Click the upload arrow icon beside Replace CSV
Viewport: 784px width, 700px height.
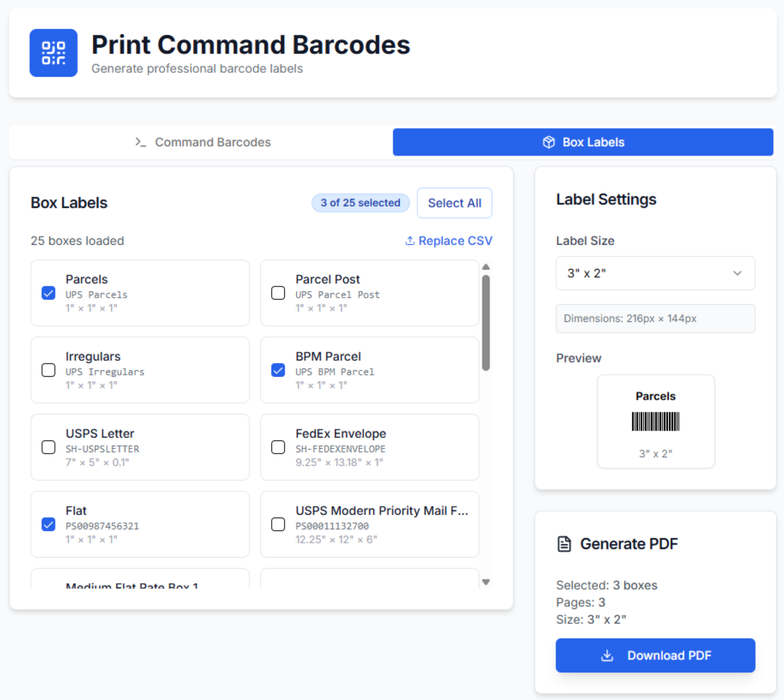410,240
